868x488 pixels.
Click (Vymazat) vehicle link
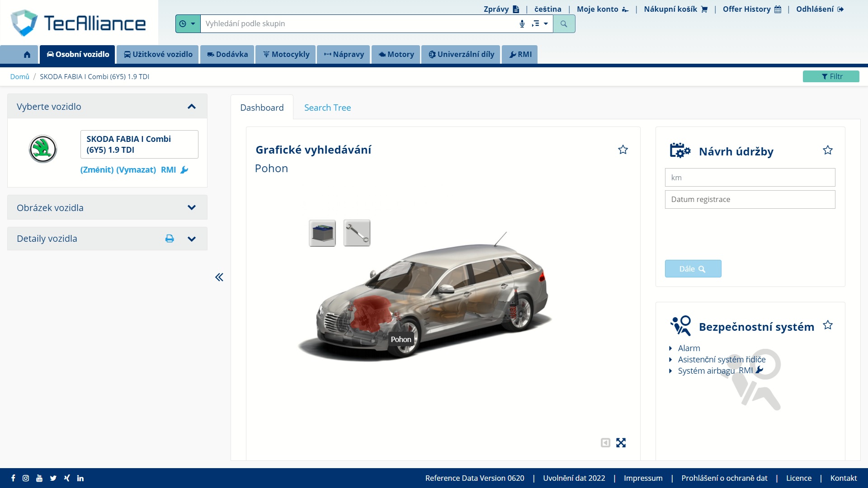pos(136,169)
